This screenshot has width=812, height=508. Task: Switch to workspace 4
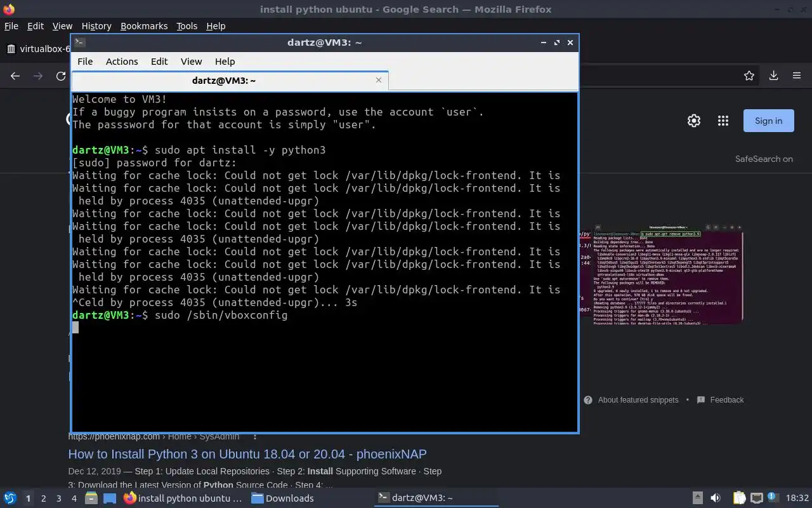point(74,498)
